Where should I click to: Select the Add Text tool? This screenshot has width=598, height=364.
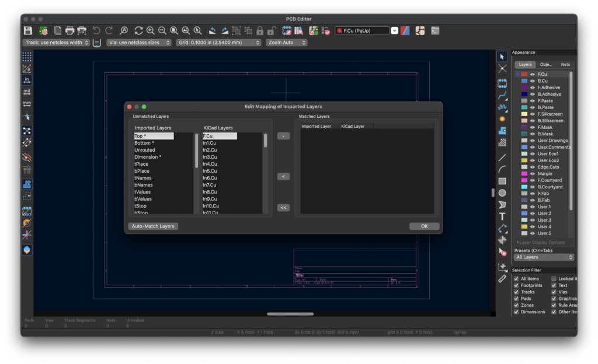(x=502, y=216)
